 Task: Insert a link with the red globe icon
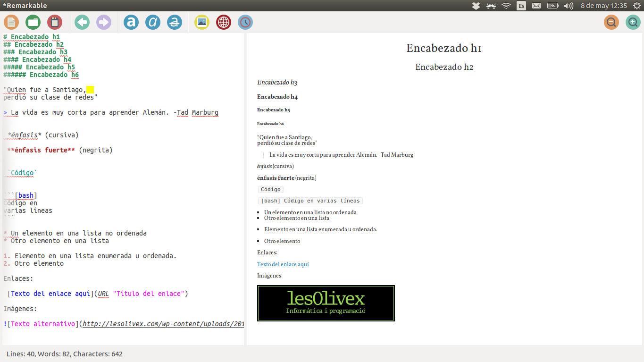pos(224,22)
